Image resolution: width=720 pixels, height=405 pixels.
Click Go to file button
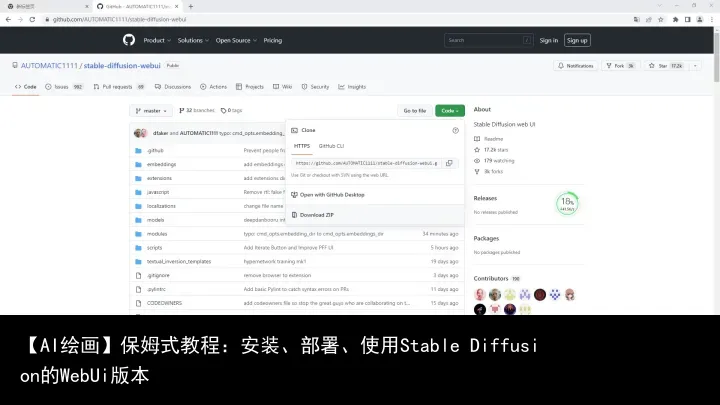pos(415,111)
